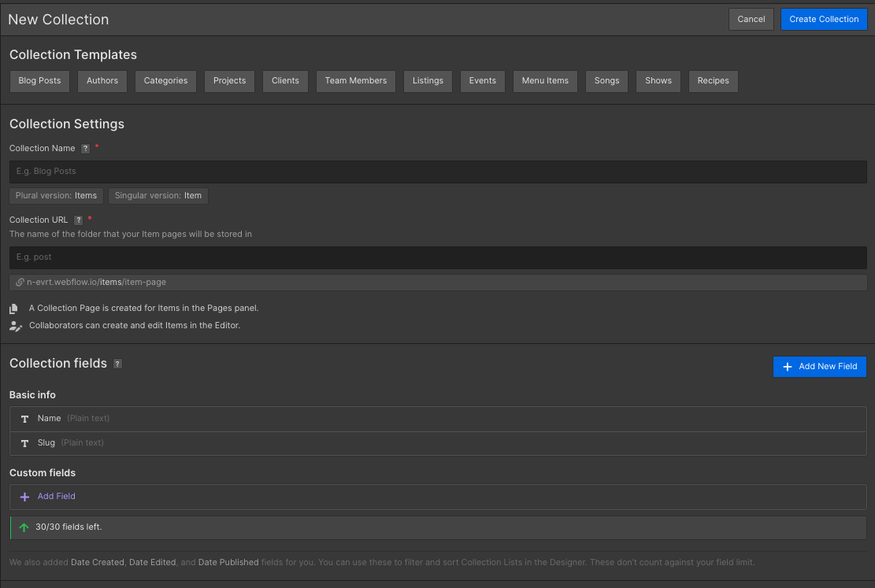Click the Collection fields help icon
Image resolution: width=875 pixels, height=588 pixels.
tap(117, 364)
